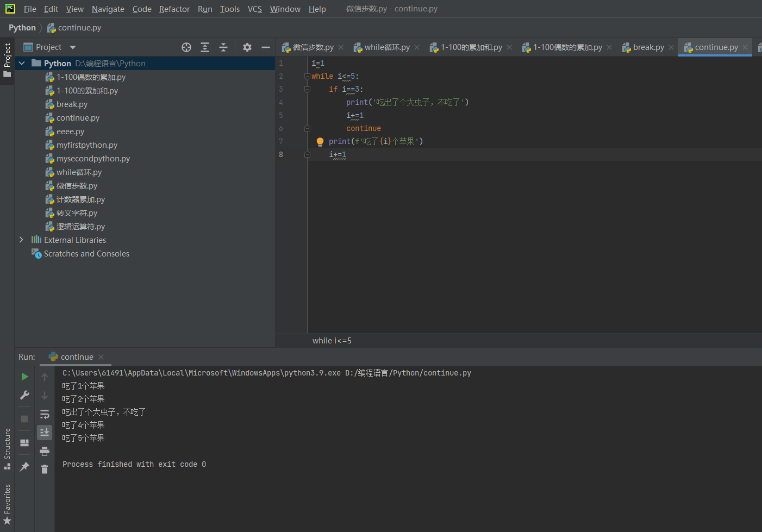762x532 pixels.
Task: Toggle pin tab in Run panel
Action: (24, 466)
